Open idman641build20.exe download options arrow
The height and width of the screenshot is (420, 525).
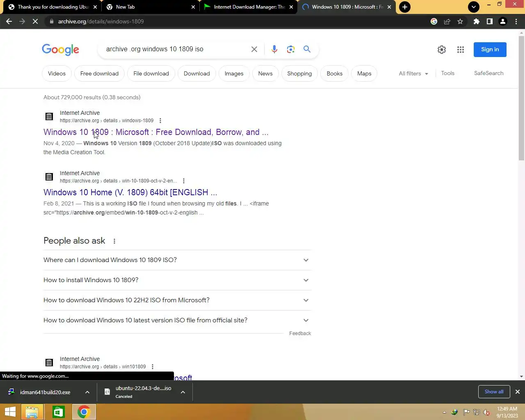[x=87, y=392]
